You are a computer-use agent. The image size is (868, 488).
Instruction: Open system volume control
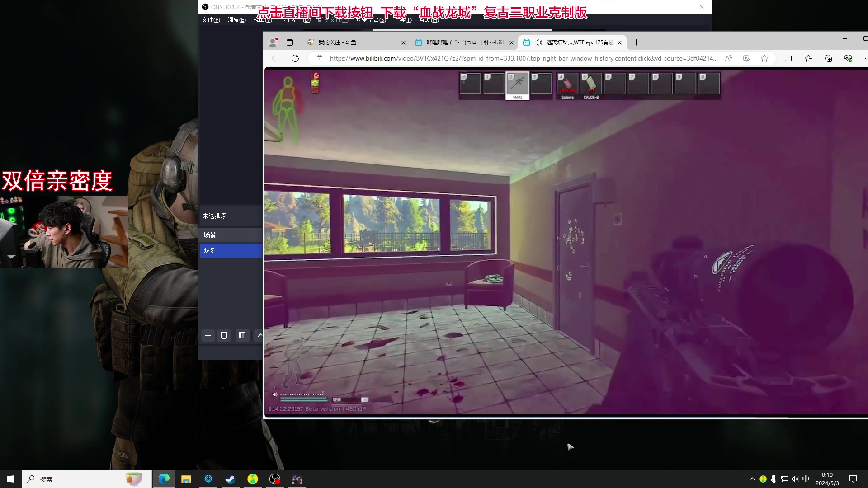(795, 479)
